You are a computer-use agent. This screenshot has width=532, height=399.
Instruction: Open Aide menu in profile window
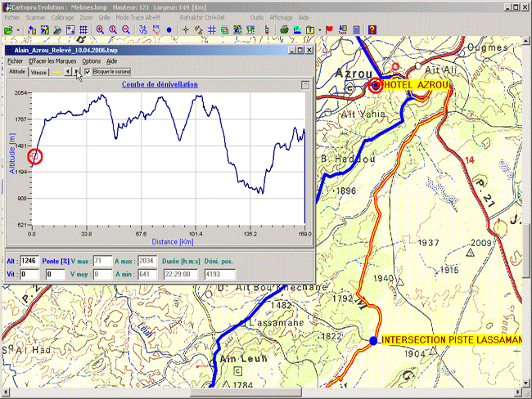tap(111, 61)
